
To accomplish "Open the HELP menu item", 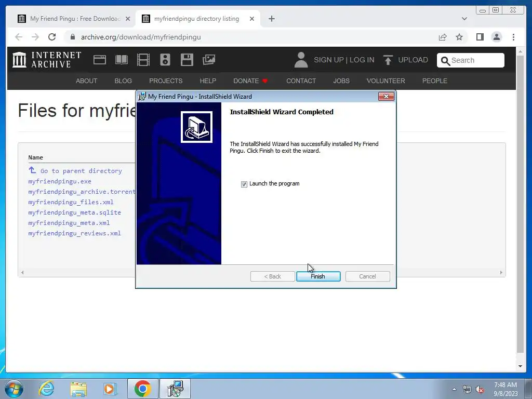I will [x=208, y=81].
